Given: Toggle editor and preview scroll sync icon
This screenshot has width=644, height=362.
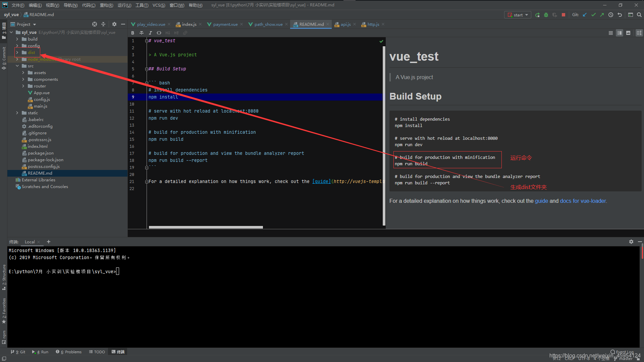Looking at the screenshot, I should coord(639,33).
